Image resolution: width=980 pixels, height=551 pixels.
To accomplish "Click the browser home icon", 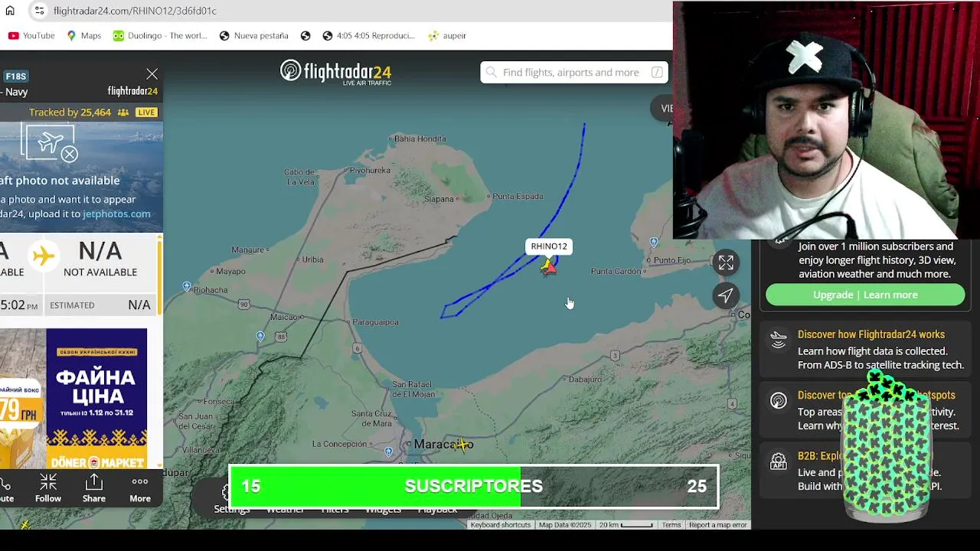I will tap(10, 11).
